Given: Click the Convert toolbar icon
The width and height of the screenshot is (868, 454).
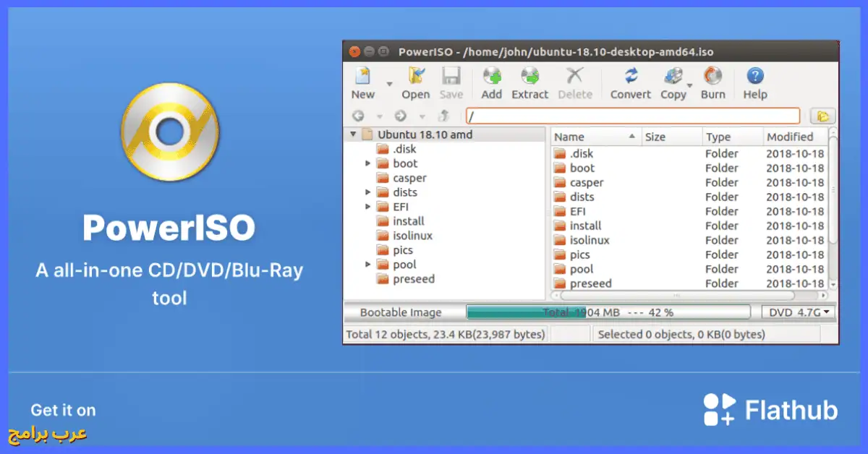Looking at the screenshot, I should pyautogui.click(x=631, y=83).
